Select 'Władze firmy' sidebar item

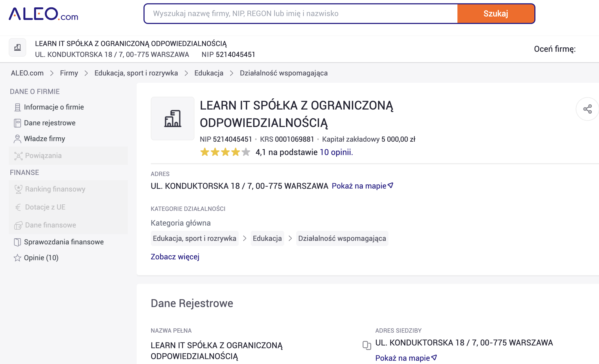click(x=44, y=139)
